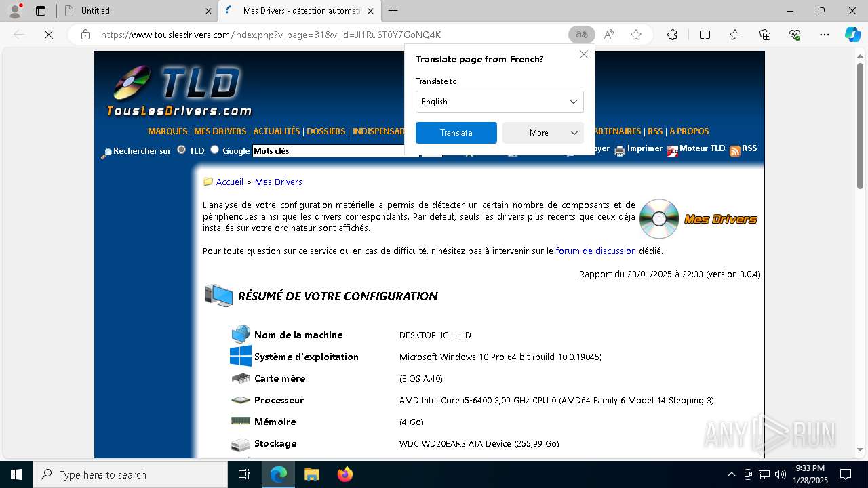Launch the Copilot icon
This screenshot has height=488, width=868.
pyautogui.click(x=852, y=35)
